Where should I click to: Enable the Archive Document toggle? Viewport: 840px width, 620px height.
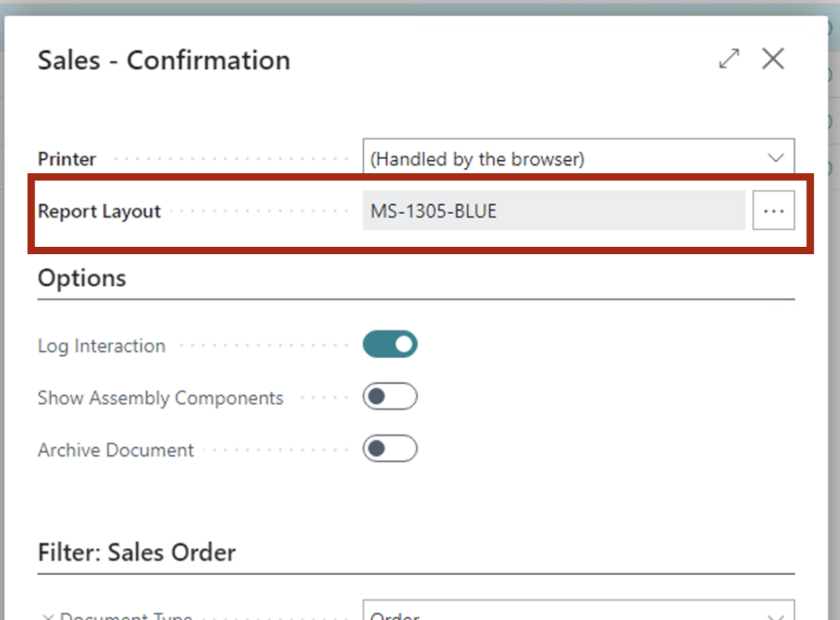click(x=390, y=449)
